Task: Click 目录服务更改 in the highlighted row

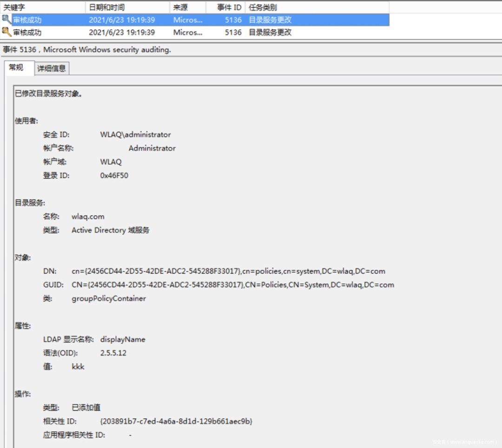Action: [x=270, y=20]
